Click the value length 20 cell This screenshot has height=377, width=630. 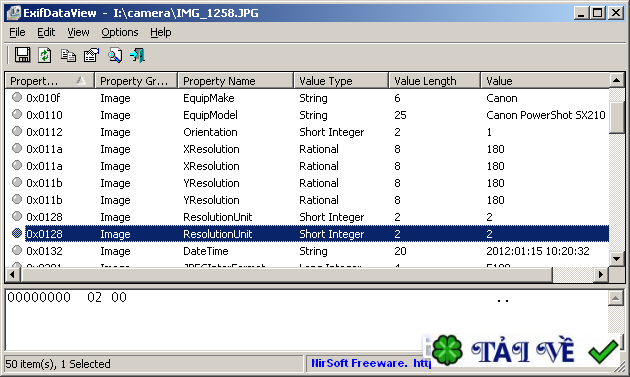pyautogui.click(x=400, y=251)
